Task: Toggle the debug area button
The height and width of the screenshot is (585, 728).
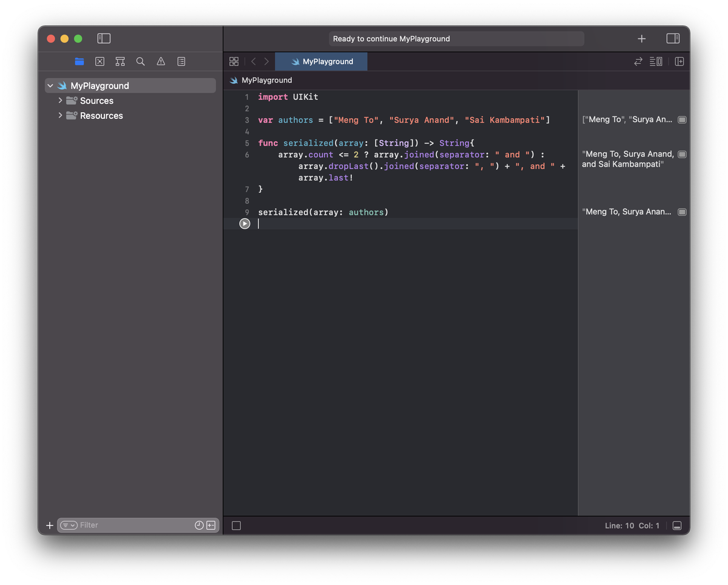Action: tap(677, 526)
